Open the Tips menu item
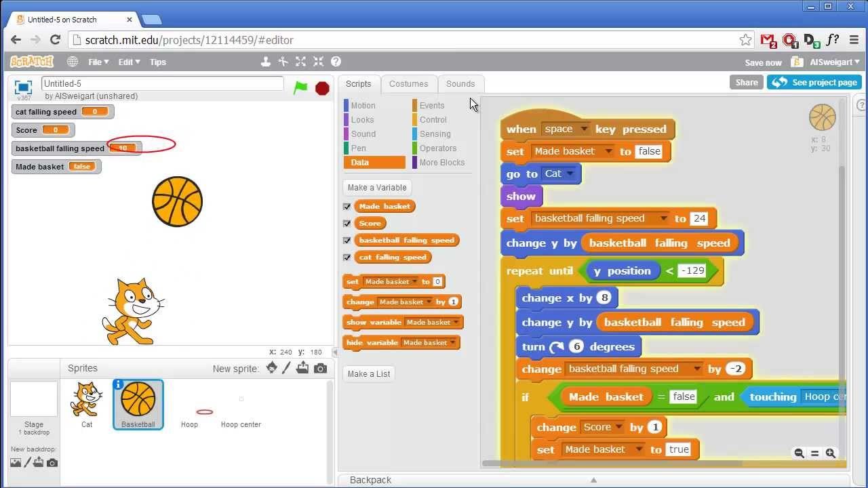 158,62
